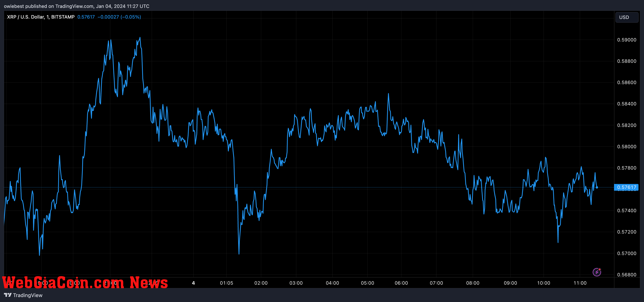Click the 10:00 time axis label

click(544, 283)
